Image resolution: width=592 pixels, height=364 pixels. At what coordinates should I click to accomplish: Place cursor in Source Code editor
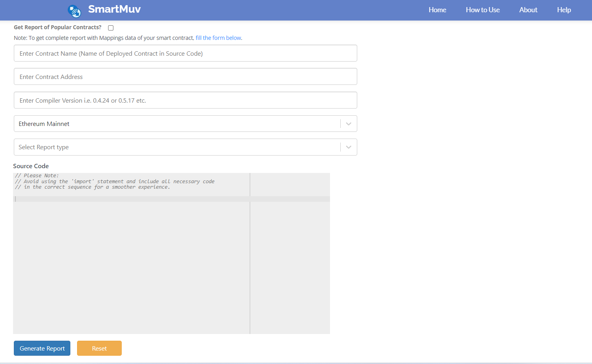pyautogui.click(x=172, y=253)
